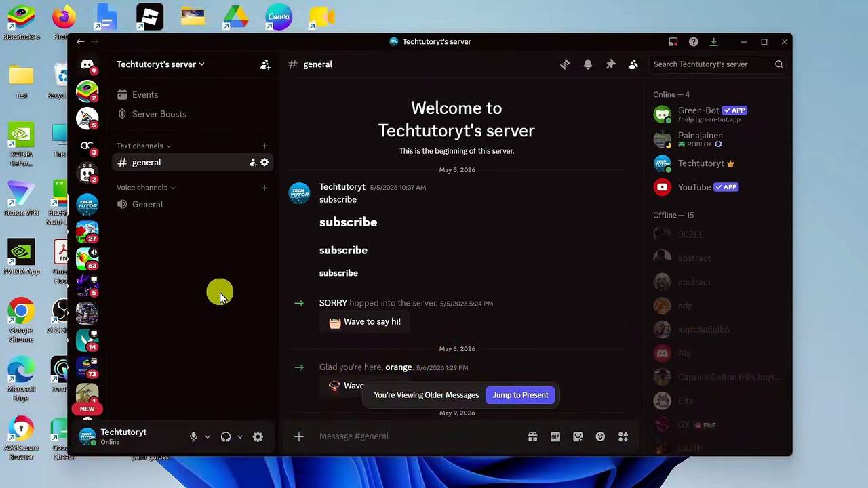The width and height of the screenshot is (868, 488).
Task: Open Techtutoryt's server dropdown menu
Action: (x=160, y=64)
